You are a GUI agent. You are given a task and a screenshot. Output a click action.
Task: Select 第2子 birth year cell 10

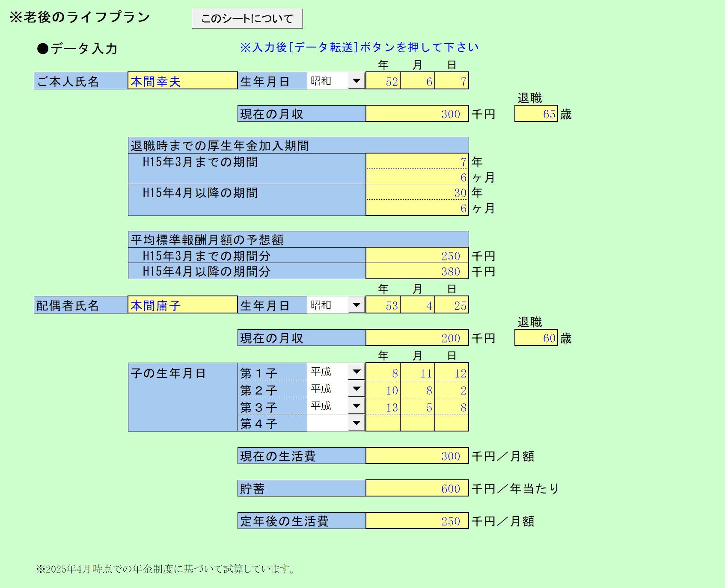click(383, 389)
